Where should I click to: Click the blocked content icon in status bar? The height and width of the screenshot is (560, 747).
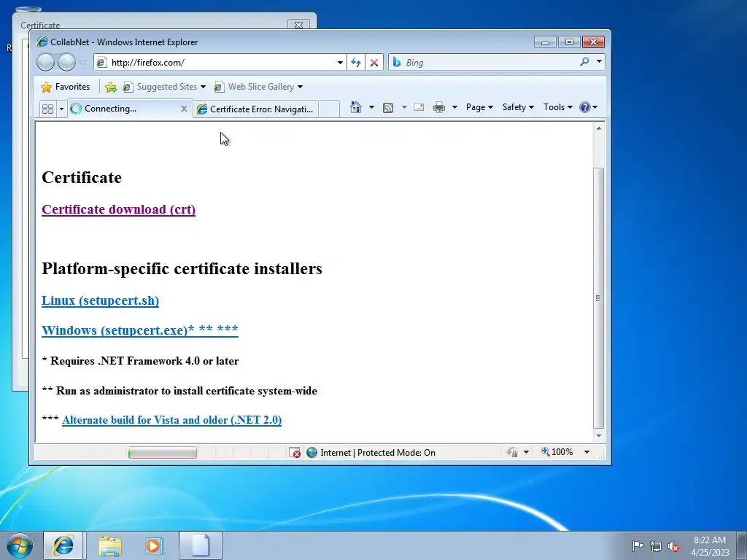pyautogui.click(x=295, y=452)
